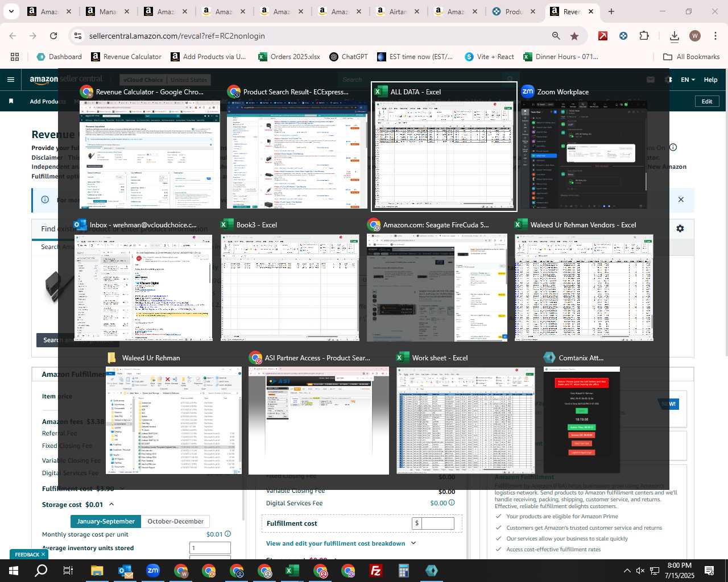Click the Windows Start button
The width and height of the screenshot is (728, 582).
14,571
